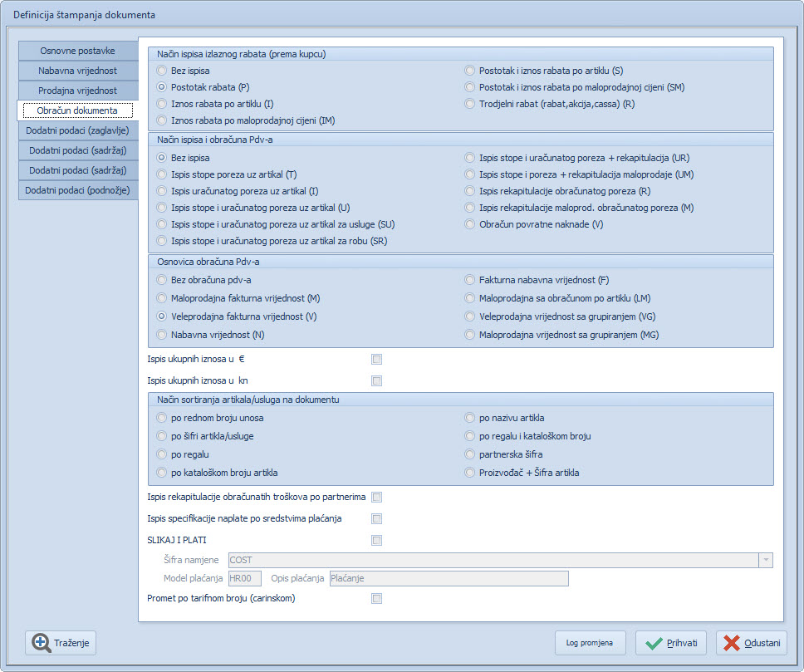
Task: Select Trodjelni rabat (R) radio option
Action: coord(471,104)
